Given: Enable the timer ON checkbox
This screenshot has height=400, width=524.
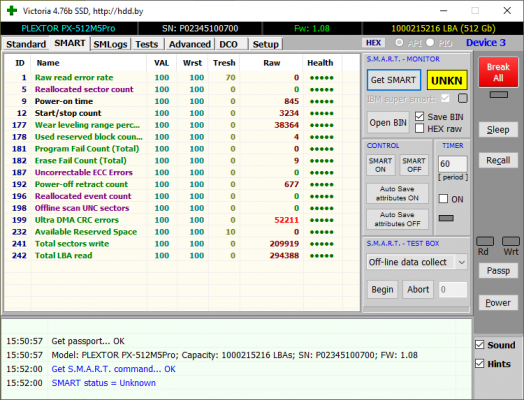Looking at the screenshot, I should (x=443, y=198).
